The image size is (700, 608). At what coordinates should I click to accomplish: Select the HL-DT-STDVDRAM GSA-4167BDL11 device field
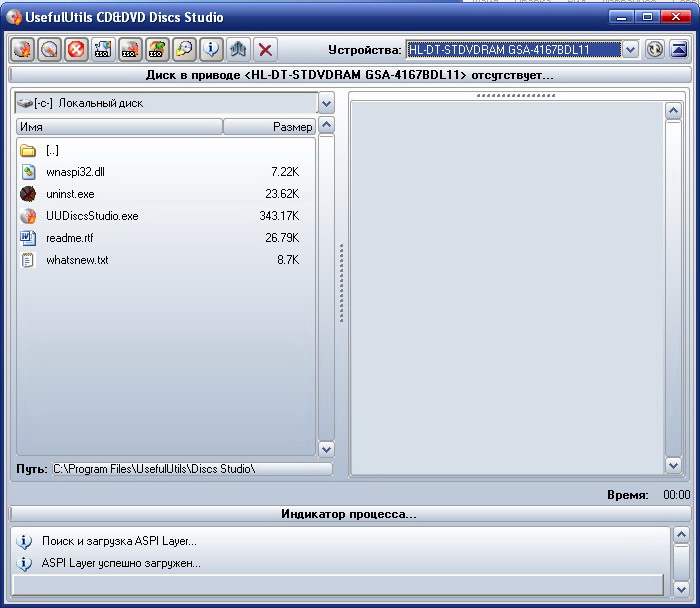[513, 50]
